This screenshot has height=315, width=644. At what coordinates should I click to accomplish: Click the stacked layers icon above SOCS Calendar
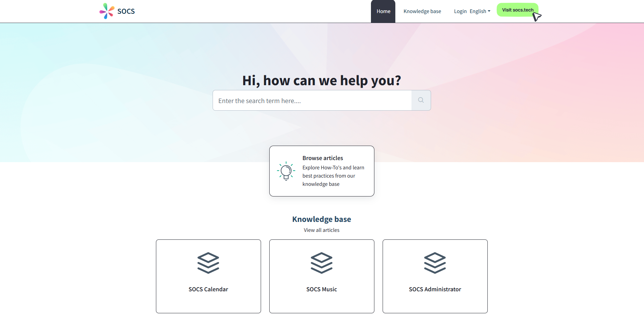(x=208, y=263)
